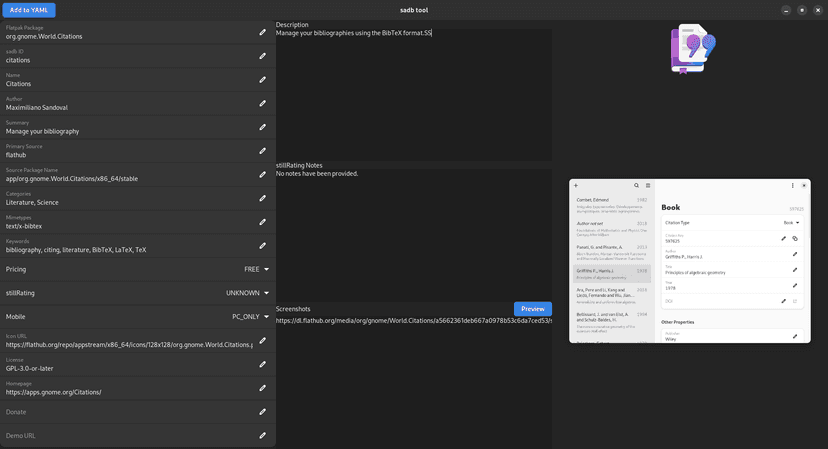Click the Citations app icon image
Image resolution: width=828 pixels, height=449 pixels.
(x=692, y=50)
